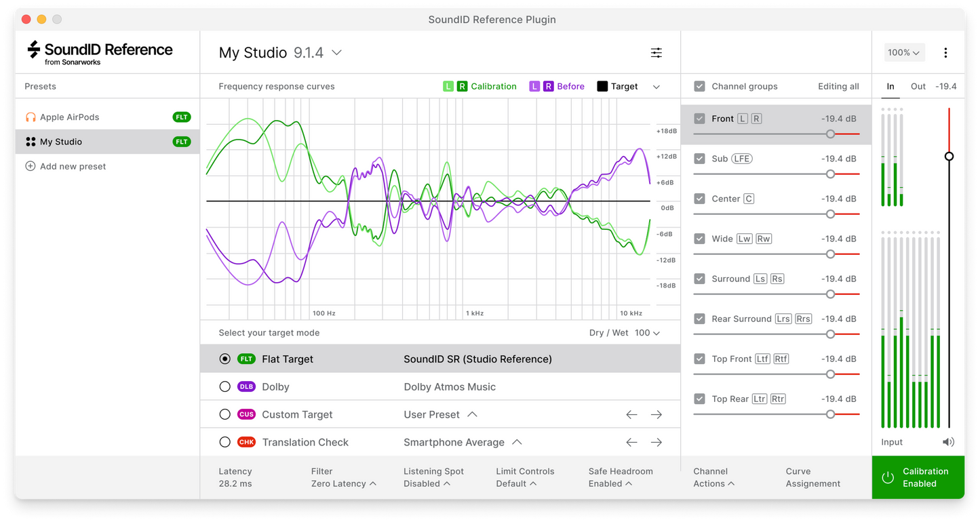Toggle the Before L channel badge
980x522 pixels.
(534, 86)
